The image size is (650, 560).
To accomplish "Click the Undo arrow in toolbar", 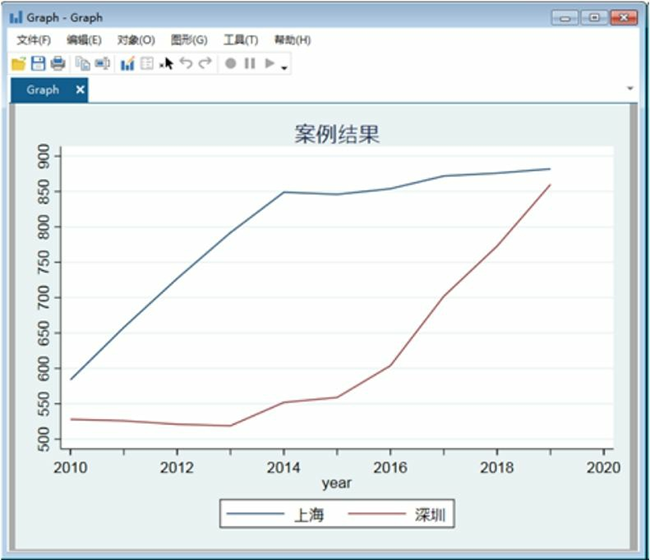I will (x=186, y=64).
